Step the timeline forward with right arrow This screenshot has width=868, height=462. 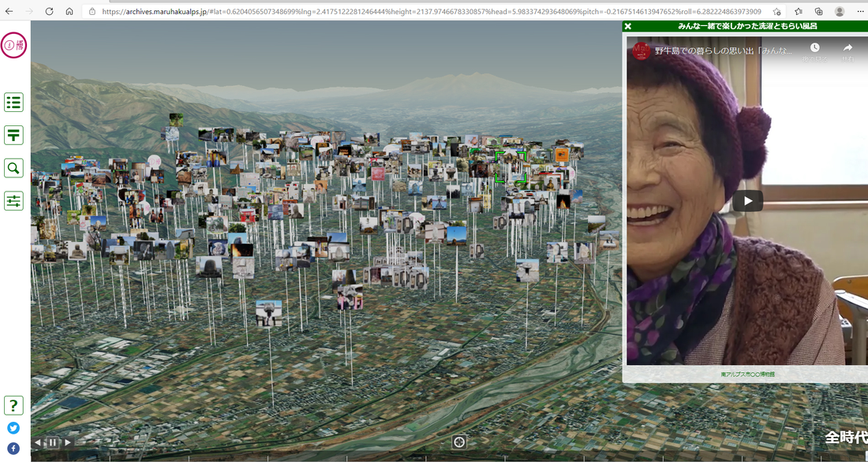pyautogui.click(x=68, y=442)
